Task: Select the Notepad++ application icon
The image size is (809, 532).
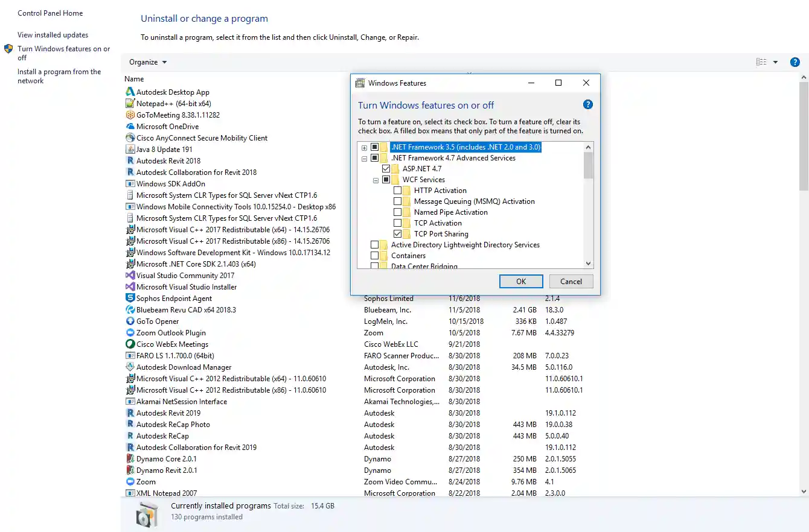Action: (x=129, y=103)
